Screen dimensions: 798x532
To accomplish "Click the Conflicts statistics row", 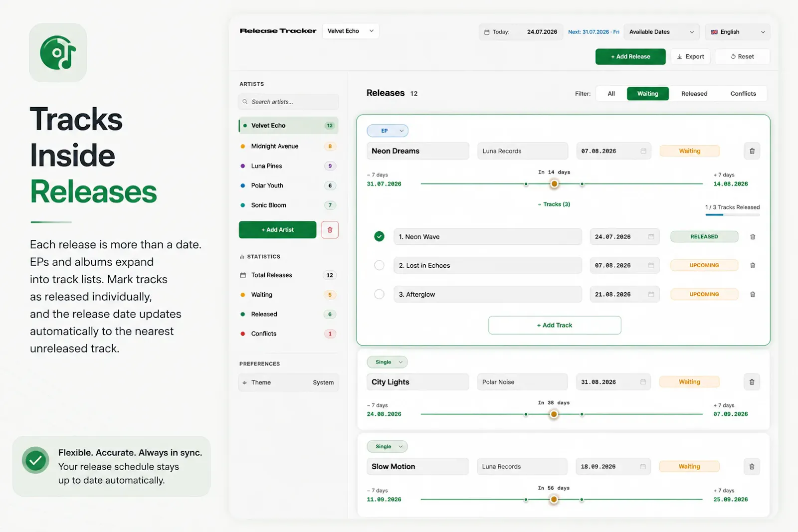I will point(288,334).
